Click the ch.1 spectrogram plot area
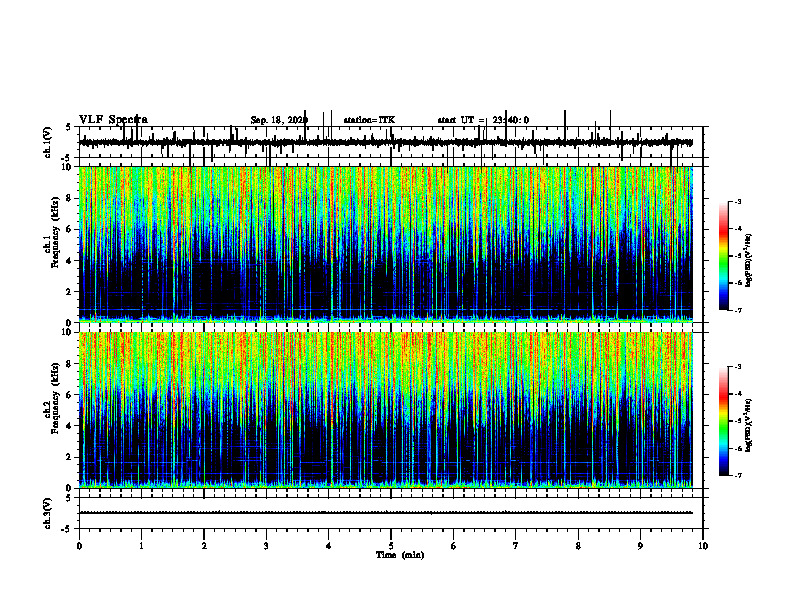Screen dimensions: 792x612 point(386,244)
